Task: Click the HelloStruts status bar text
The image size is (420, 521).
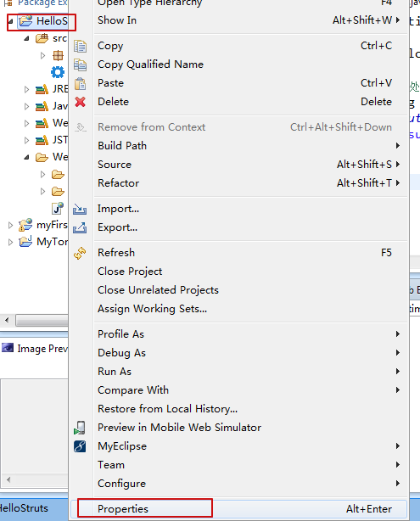Action: (x=24, y=508)
